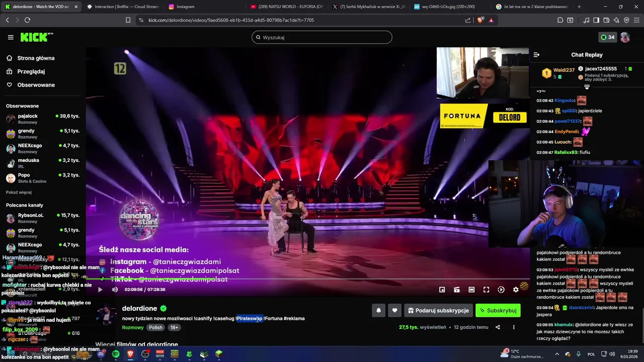This screenshot has height=362, width=644.
Task: Click khamulx username in chat
Action: tap(563, 325)
